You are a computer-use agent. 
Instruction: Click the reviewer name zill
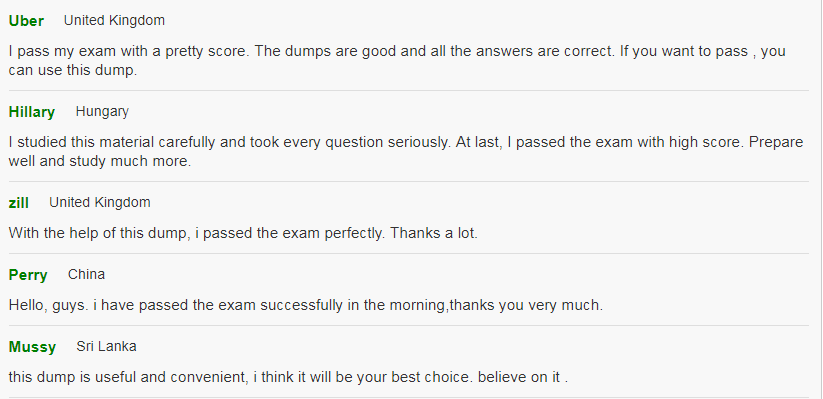pos(19,203)
